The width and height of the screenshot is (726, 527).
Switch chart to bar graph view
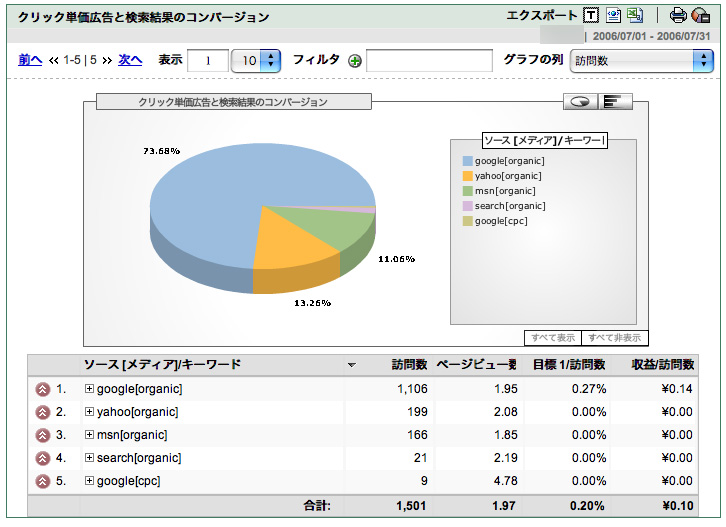(x=612, y=101)
